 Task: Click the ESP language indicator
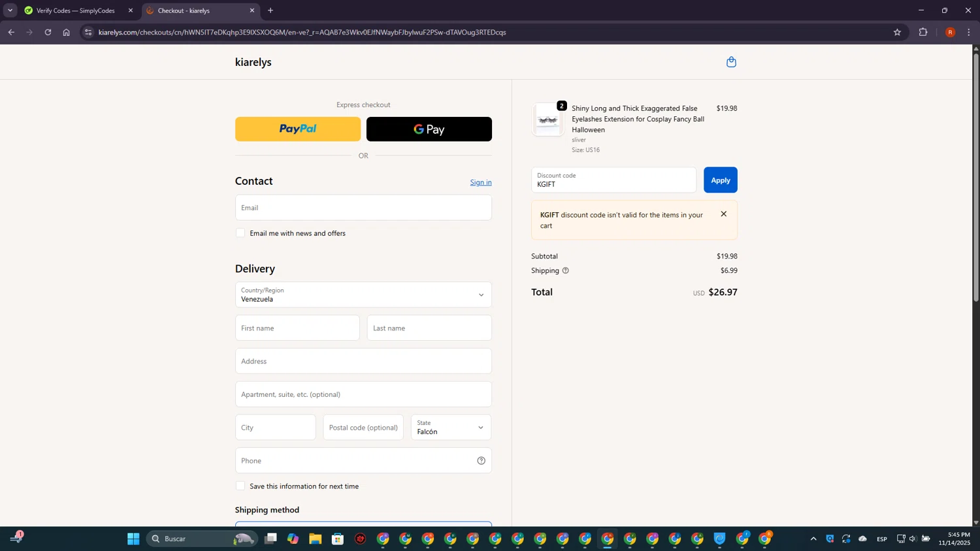(882, 539)
